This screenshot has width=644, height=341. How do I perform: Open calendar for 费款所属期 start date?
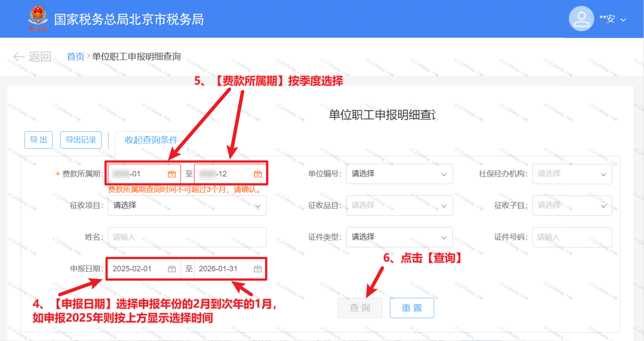[172, 174]
